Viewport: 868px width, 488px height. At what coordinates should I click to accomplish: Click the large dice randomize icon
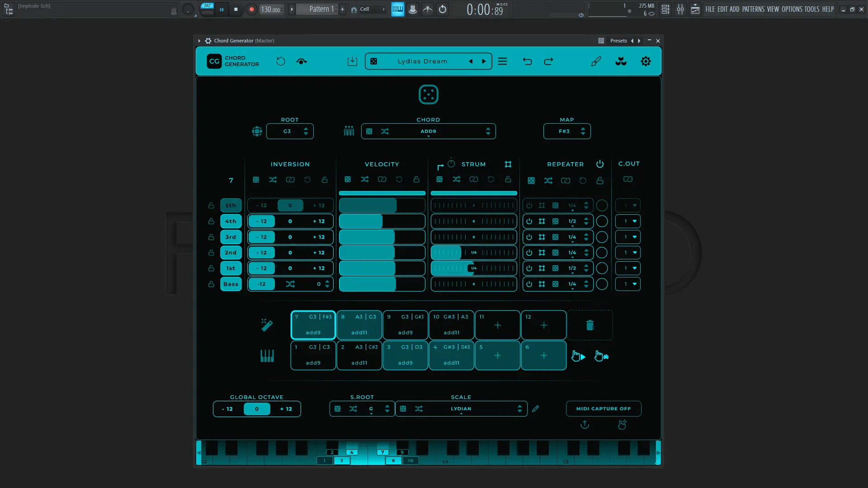point(428,94)
